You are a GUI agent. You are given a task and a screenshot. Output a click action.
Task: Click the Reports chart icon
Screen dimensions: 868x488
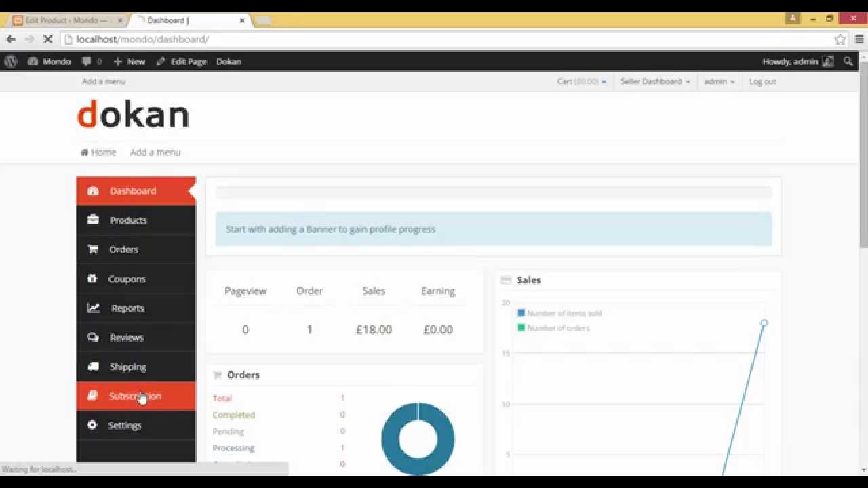click(93, 308)
